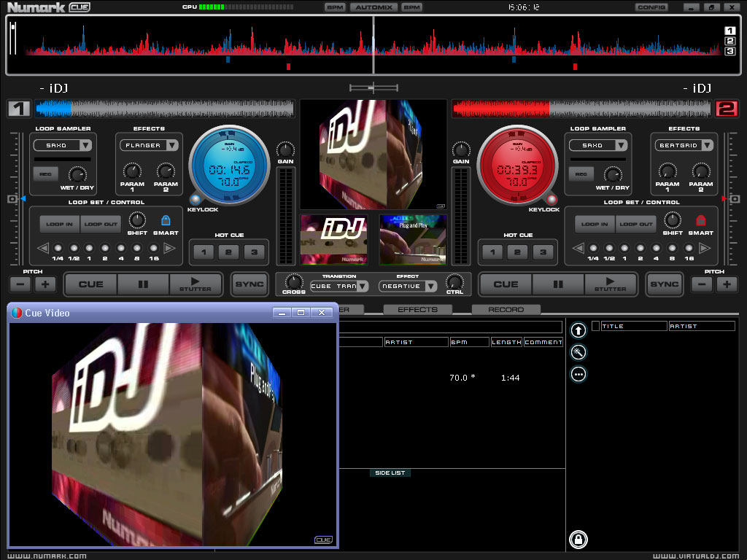Image resolution: width=747 pixels, height=560 pixels.
Task: Click deck 2 gain knob
Action: [x=461, y=149]
